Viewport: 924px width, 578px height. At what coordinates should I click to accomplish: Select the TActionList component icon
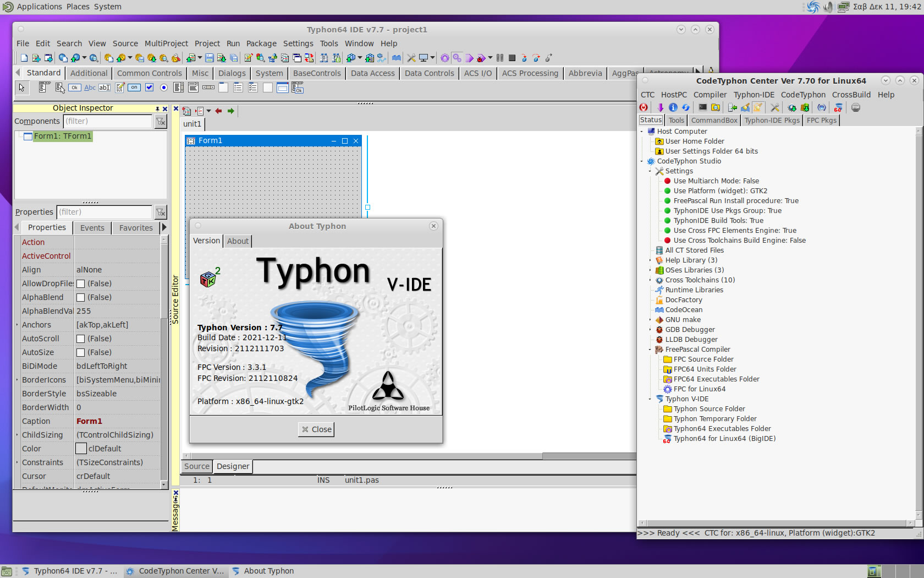tap(298, 88)
